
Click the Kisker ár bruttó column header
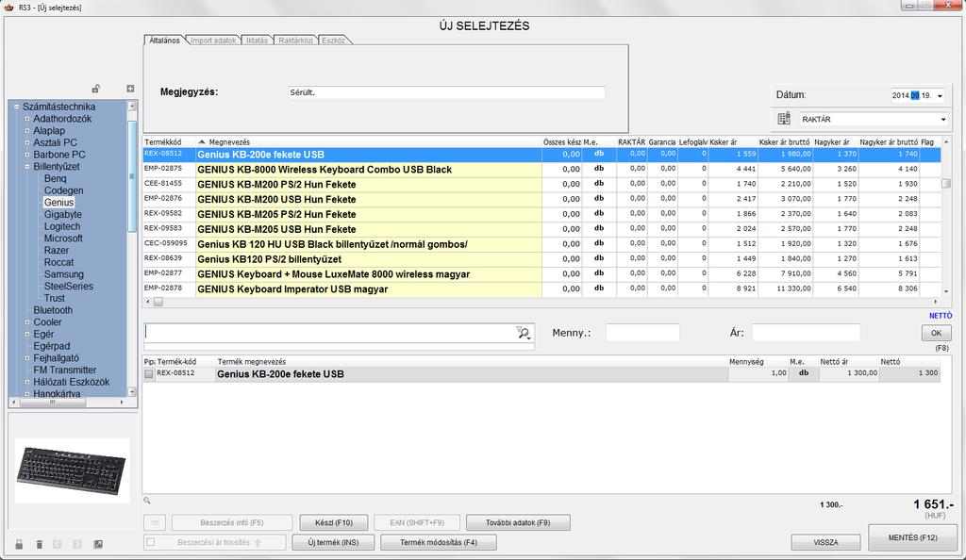784,142
